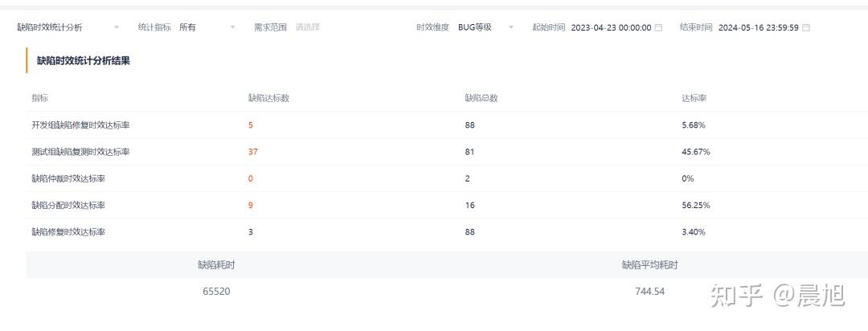
Task: Click the 缺陷总数 column header
Action: click(481, 98)
